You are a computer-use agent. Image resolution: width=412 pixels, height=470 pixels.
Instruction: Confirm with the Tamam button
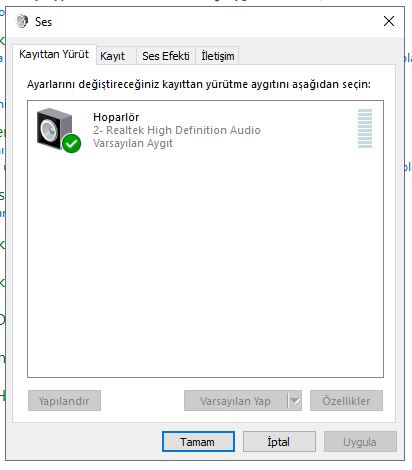tap(198, 442)
